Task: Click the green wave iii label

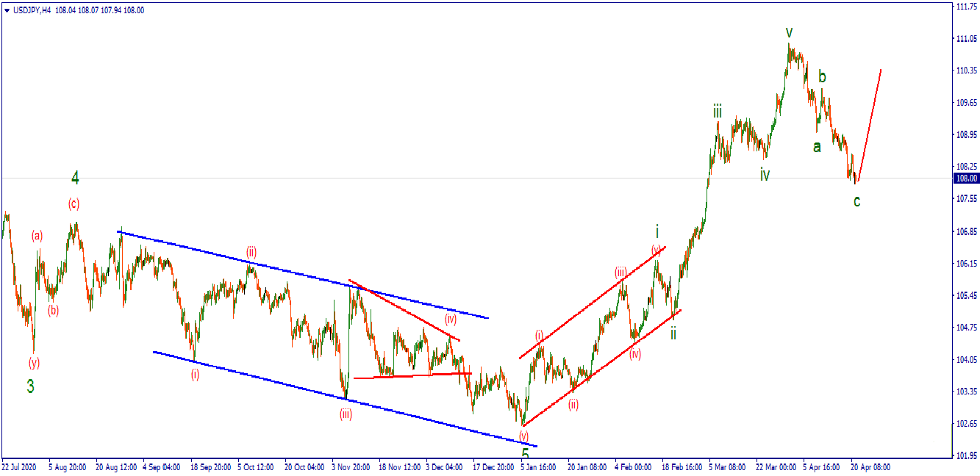Action: tap(716, 112)
